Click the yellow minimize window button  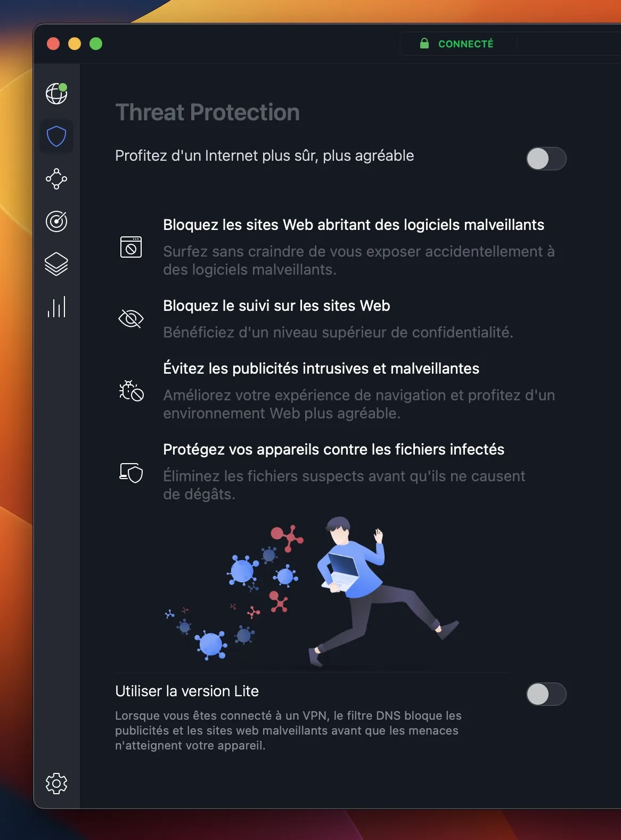click(75, 44)
